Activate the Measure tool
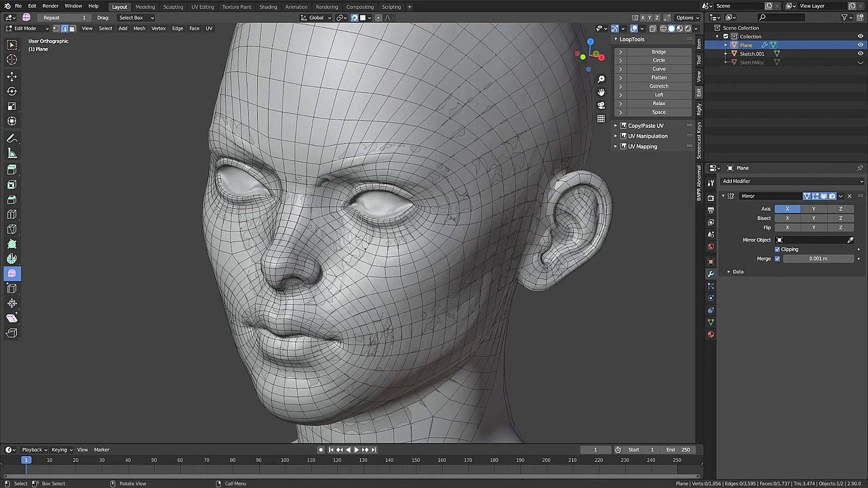This screenshot has height=488, width=868. click(x=12, y=154)
